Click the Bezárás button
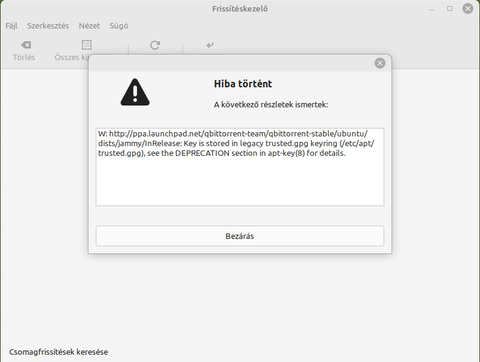The width and height of the screenshot is (480, 362). 240,236
